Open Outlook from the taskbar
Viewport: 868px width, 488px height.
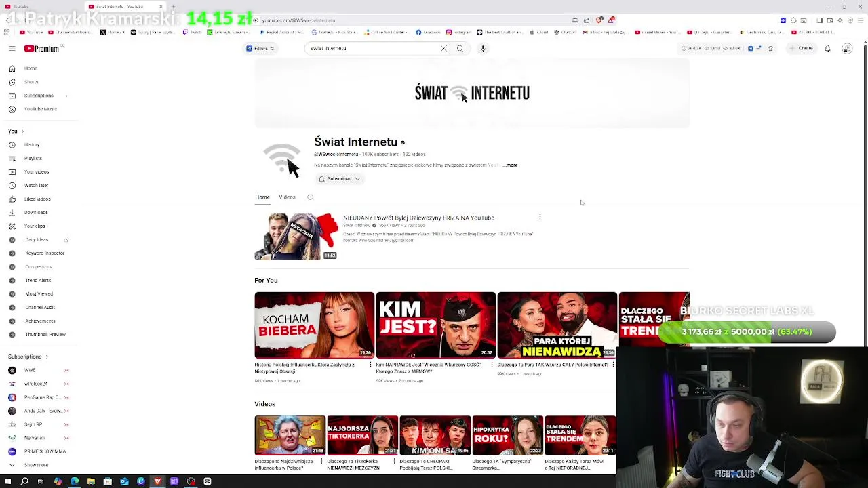124,481
